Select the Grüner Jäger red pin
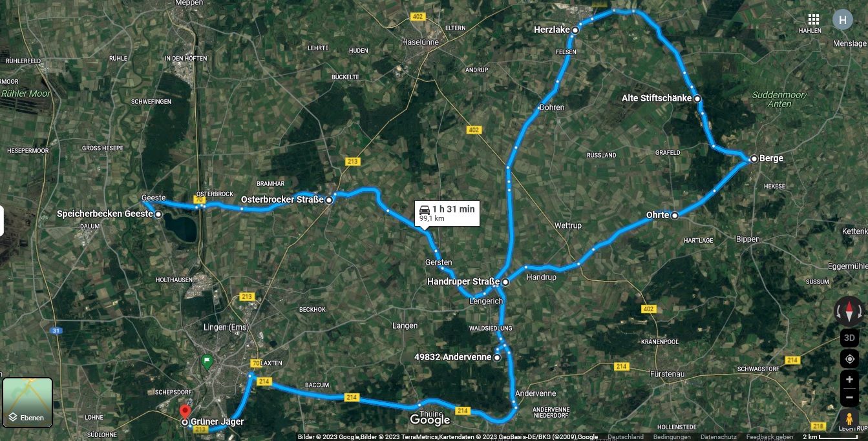The image size is (868, 441). pos(185,412)
